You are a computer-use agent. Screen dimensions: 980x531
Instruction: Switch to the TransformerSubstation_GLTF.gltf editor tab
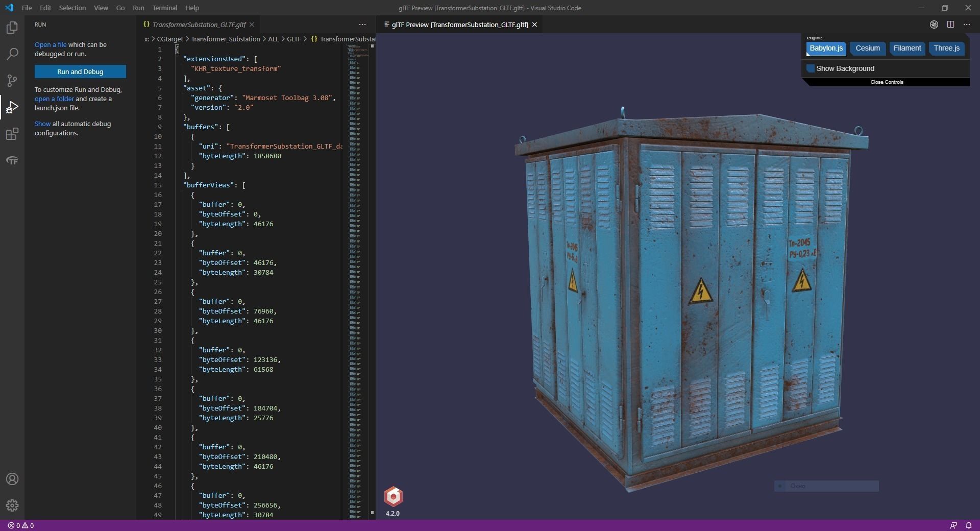coord(199,25)
